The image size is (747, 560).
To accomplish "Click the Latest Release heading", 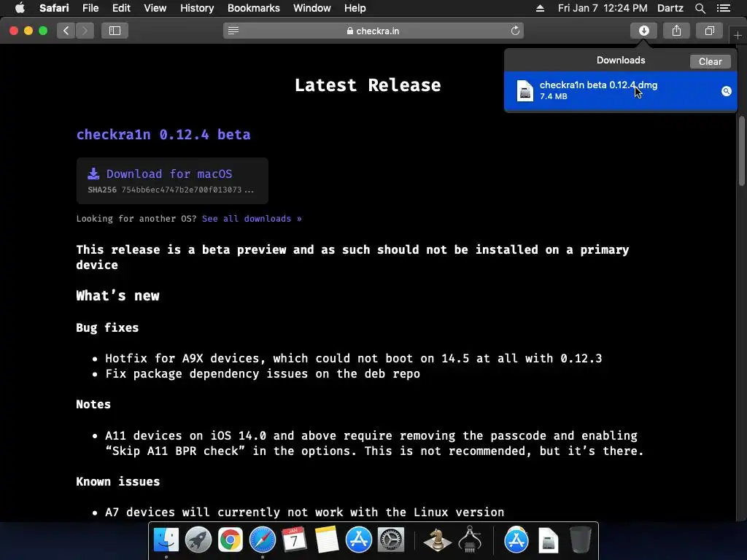I will [368, 85].
